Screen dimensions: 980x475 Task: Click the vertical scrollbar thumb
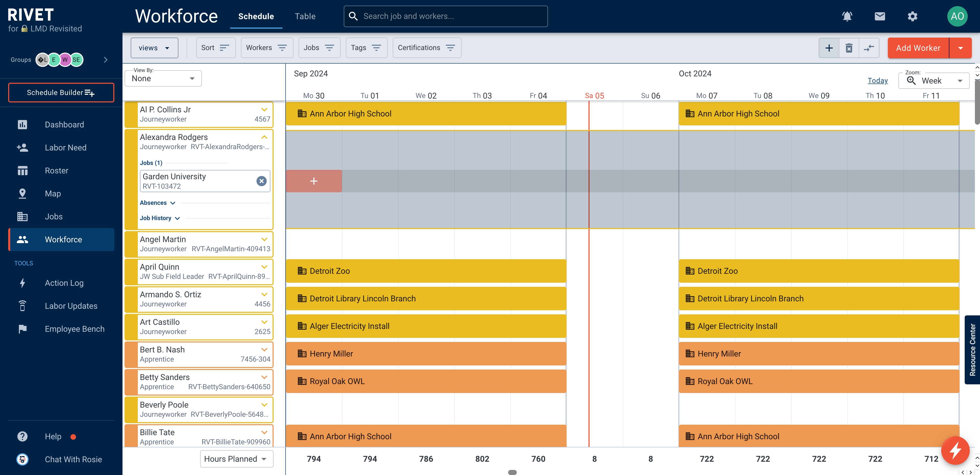coord(977,102)
